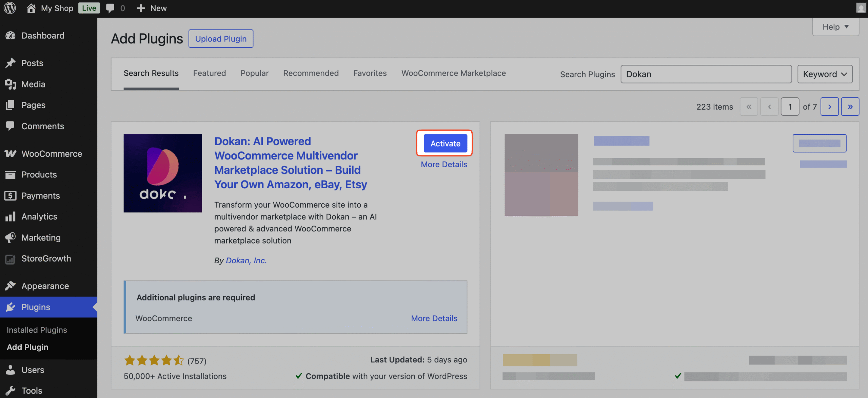The image size is (868, 398).
Task: Open the Dashboard icon in the sidebar
Action: [x=11, y=35]
